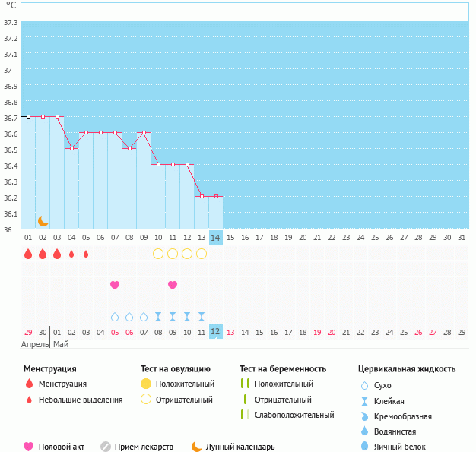
Task: Click temperature point on day 13 at 36.2
Action: [202, 196]
